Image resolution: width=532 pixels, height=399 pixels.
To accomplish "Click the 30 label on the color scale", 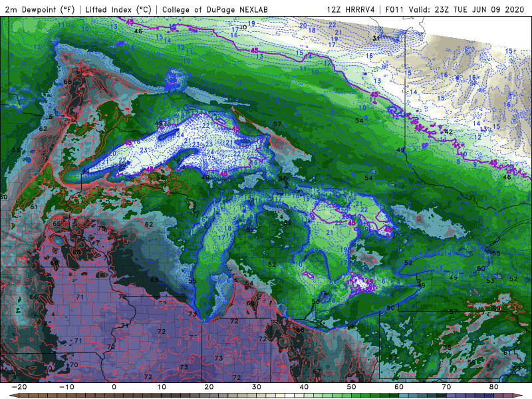I will point(257,387).
